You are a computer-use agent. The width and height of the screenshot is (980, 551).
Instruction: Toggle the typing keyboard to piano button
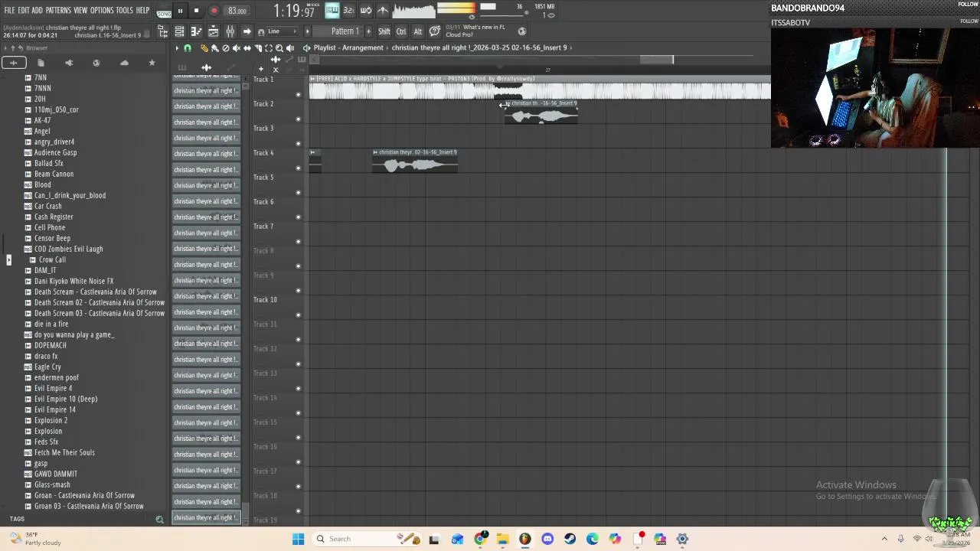pos(332,11)
